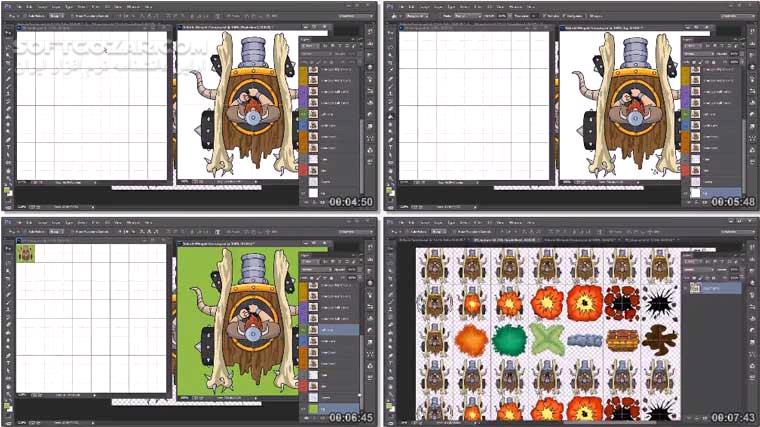Toggle Auto-Select checkbox in the 00:04:50 frame
This screenshot has height=427, width=760.
pyautogui.click(x=25, y=16)
